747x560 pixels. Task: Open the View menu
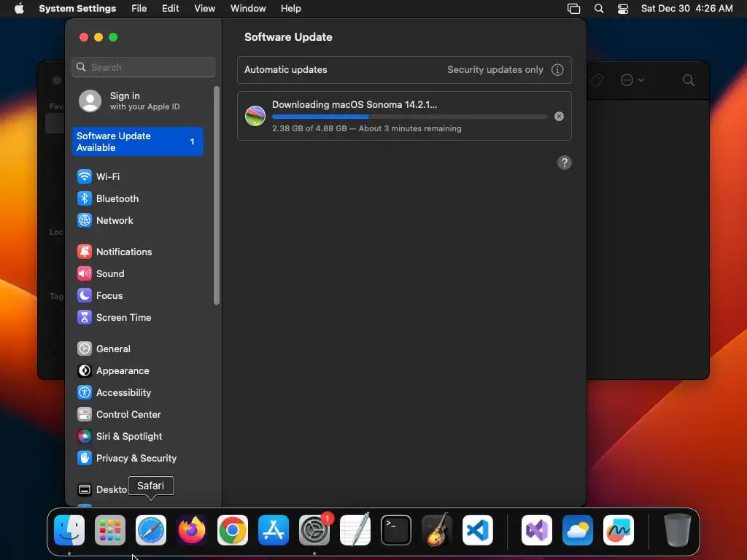(205, 9)
